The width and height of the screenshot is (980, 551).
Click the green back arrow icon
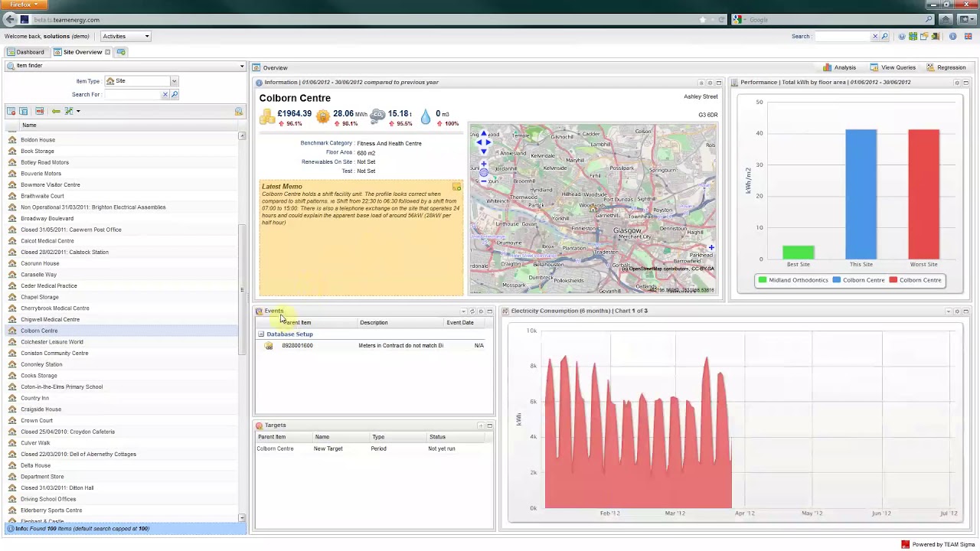(x=56, y=111)
